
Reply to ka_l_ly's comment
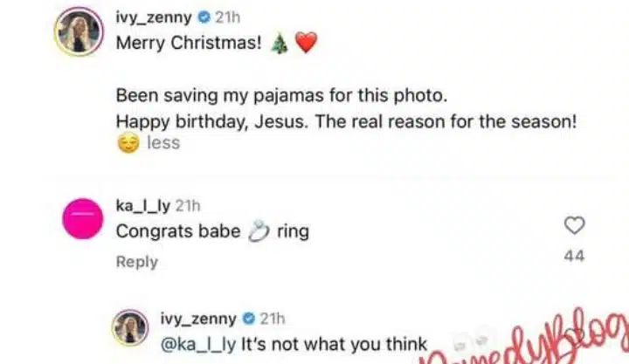pyautogui.click(x=137, y=262)
